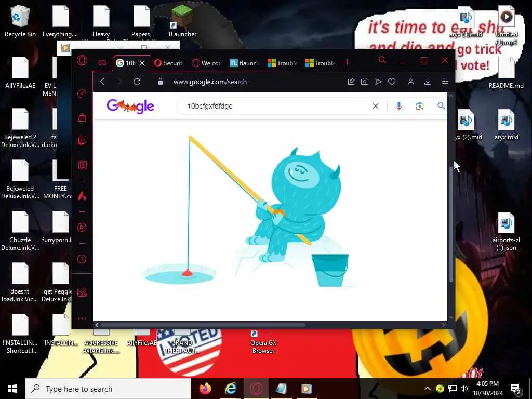This screenshot has height=399, width=532.
Task: Click the Google Halloween logo
Action: [130, 106]
